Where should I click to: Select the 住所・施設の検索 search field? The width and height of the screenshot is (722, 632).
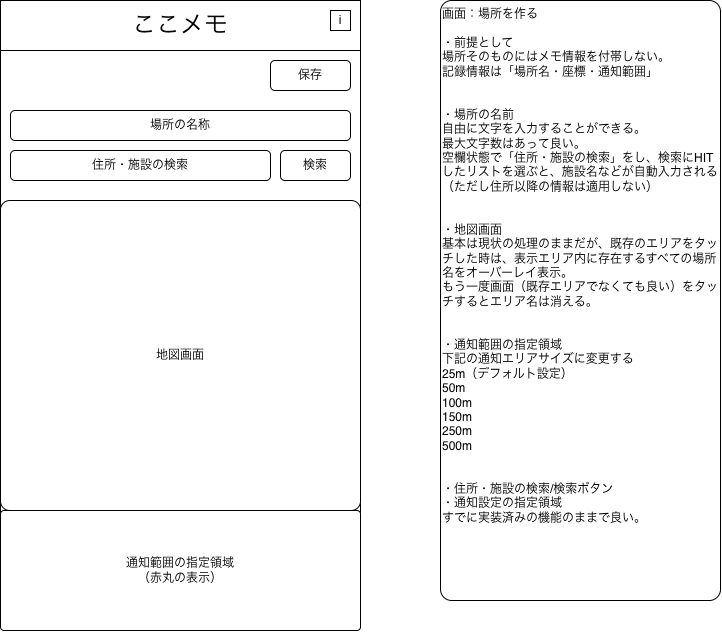(x=140, y=165)
